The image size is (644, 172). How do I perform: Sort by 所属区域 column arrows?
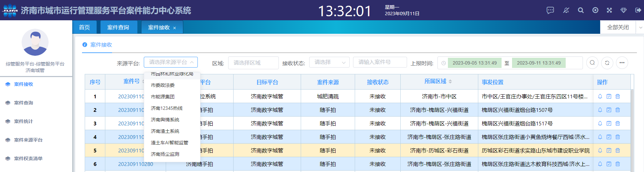click(x=450, y=82)
